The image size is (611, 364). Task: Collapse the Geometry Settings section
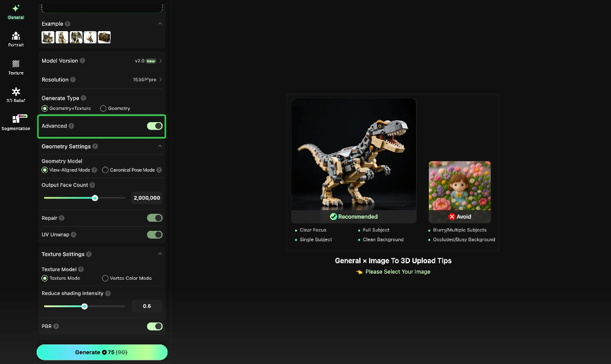(160, 147)
